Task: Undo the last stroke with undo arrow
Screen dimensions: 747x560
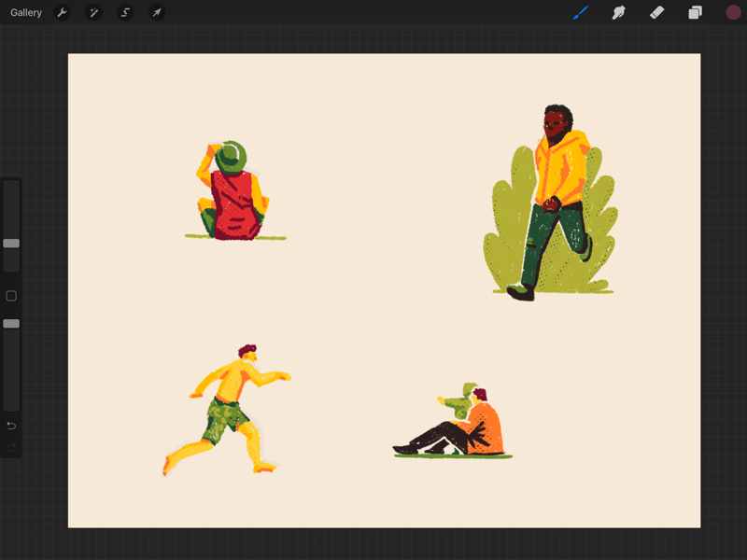Action: 11,426
